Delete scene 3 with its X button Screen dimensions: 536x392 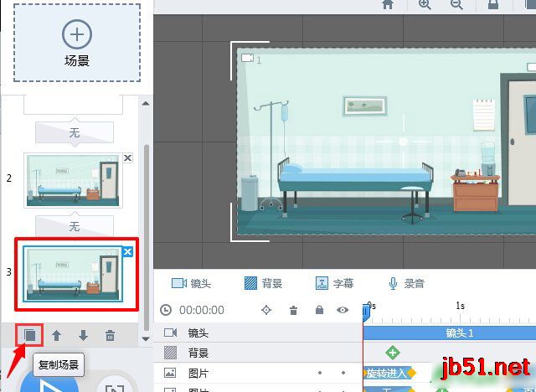point(127,252)
